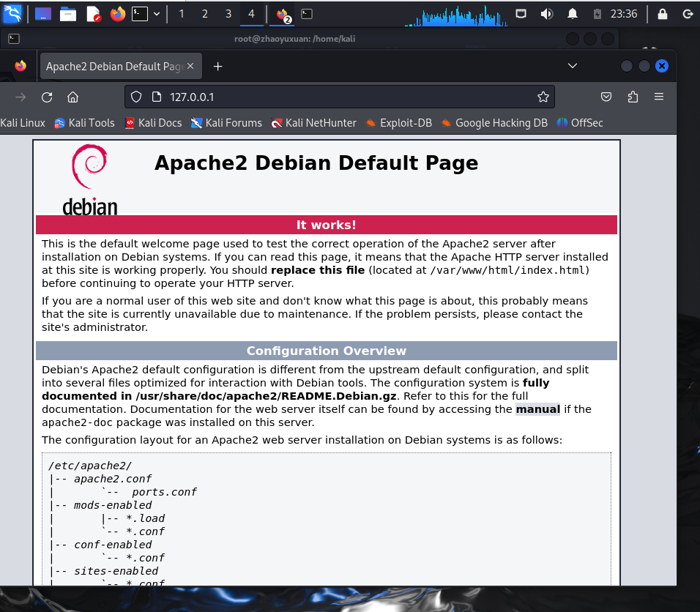
Task: Open the Firefox hamburger application menu
Action: point(659,97)
